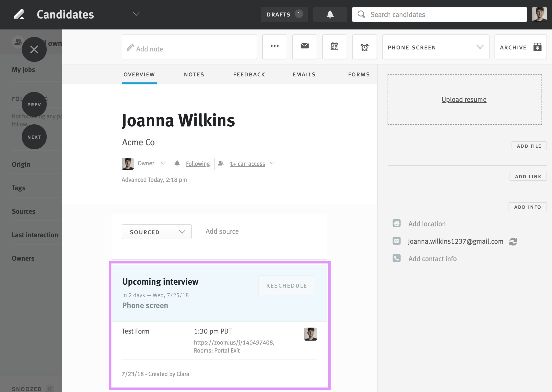Click the Archive button label
The height and width of the screenshot is (392, 552).
coord(513,47)
